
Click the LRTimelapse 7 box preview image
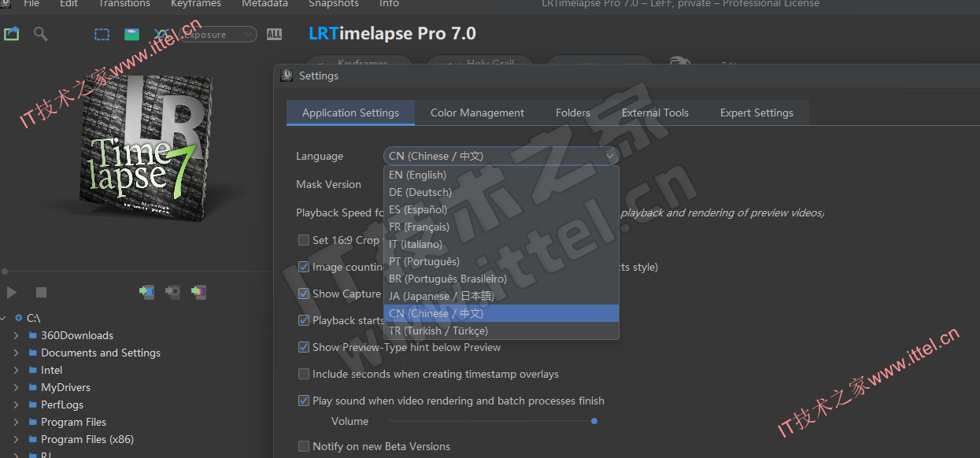147,148
